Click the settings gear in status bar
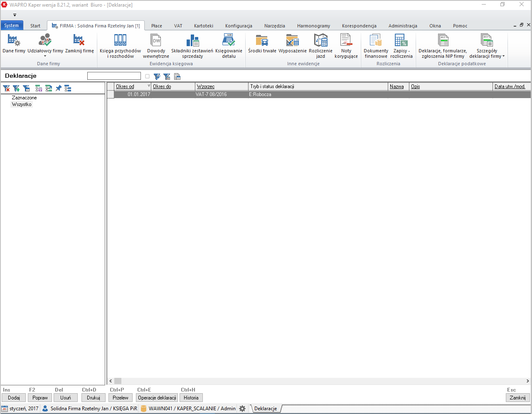The image size is (532, 414). pyautogui.click(x=242, y=409)
